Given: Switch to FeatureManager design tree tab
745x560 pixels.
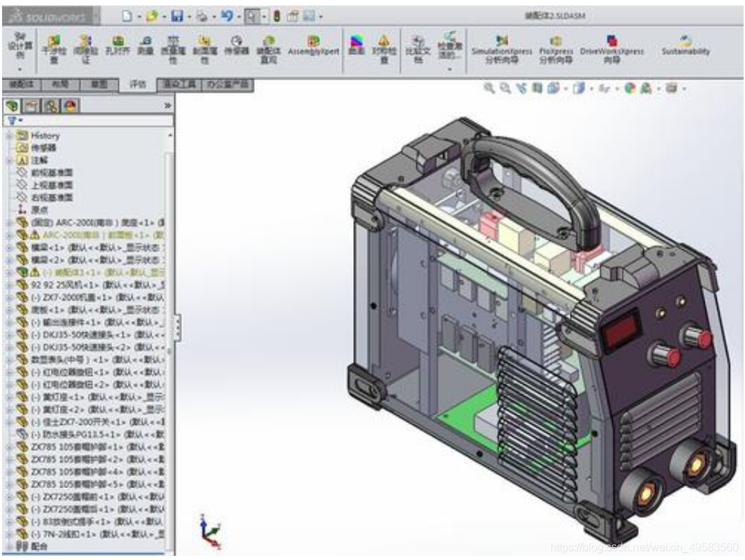Looking at the screenshot, I should [12, 106].
